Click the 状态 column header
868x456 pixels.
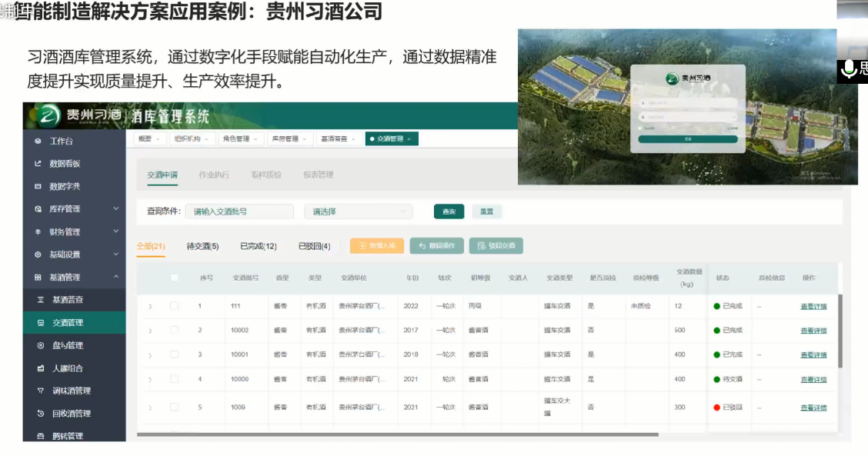click(x=723, y=278)
